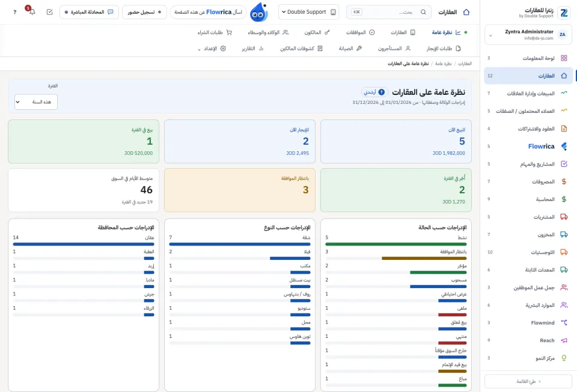Click the شقة listing type bar

click(x=240, y=244)
